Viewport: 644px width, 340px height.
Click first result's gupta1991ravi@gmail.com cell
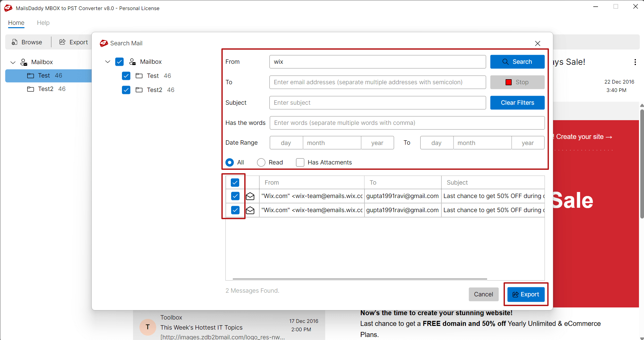403,196
